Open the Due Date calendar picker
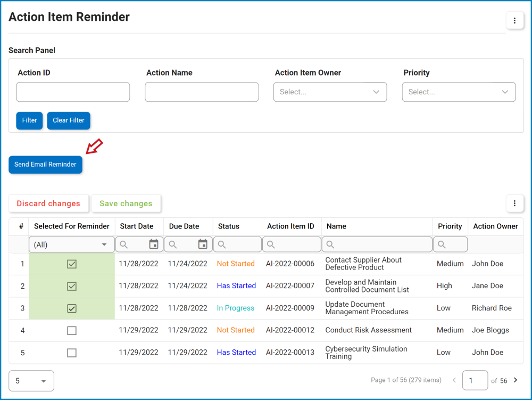Image resolution: width=532 pixels, height=400 pixels. [203, 244]
